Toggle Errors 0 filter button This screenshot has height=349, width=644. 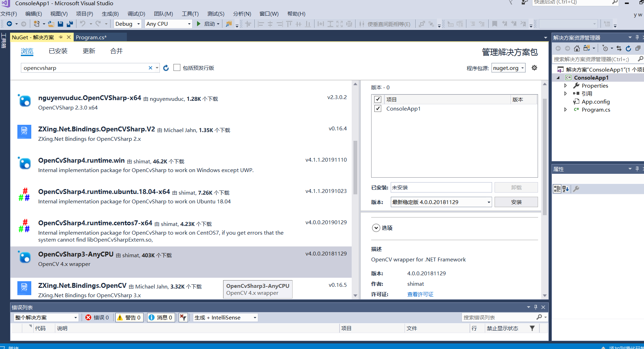coord(97,317)
